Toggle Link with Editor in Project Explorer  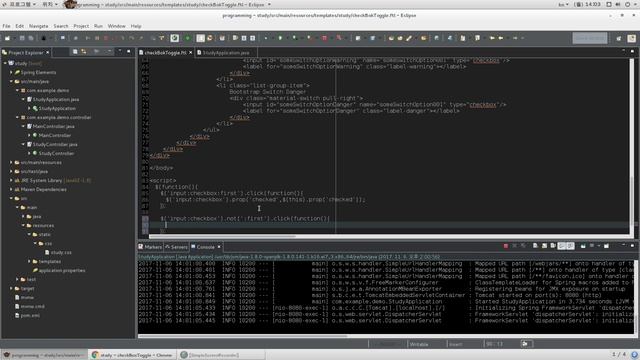[84, 52]
